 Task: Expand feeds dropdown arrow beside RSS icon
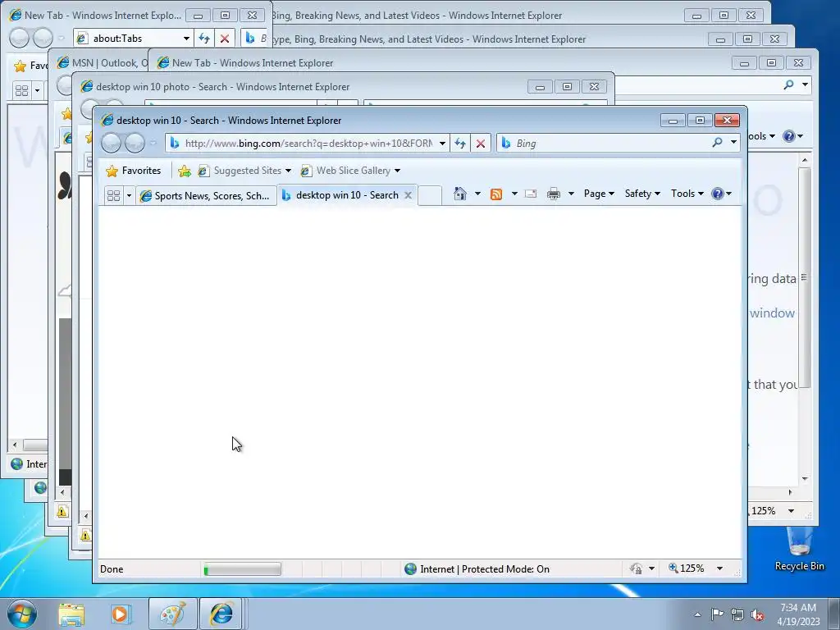coord(514,194)
